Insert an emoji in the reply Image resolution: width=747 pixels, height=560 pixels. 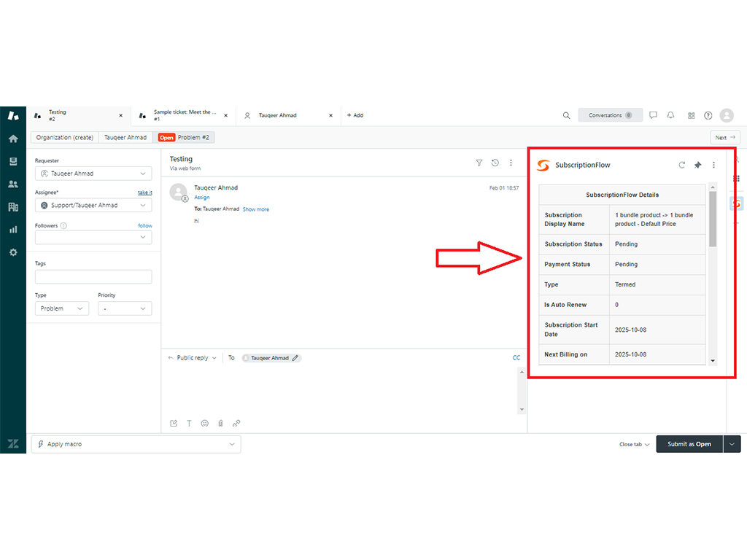click(x=205, y=423)
